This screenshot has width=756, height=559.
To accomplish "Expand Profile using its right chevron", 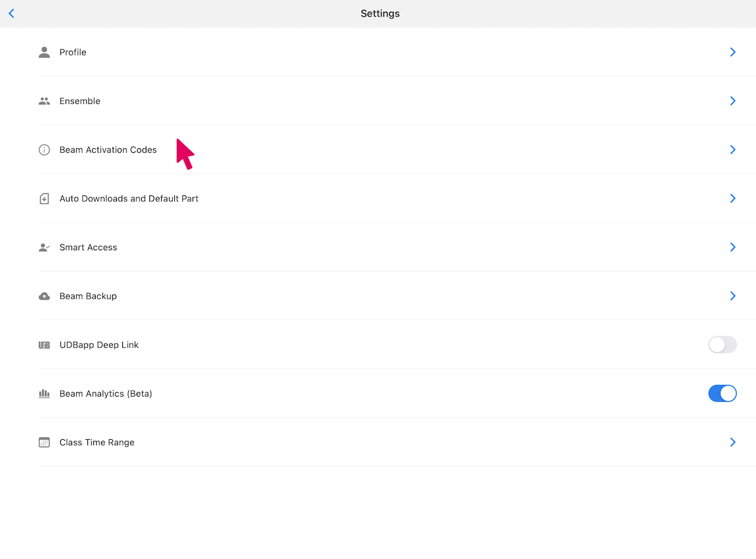I will click(732, 52).
